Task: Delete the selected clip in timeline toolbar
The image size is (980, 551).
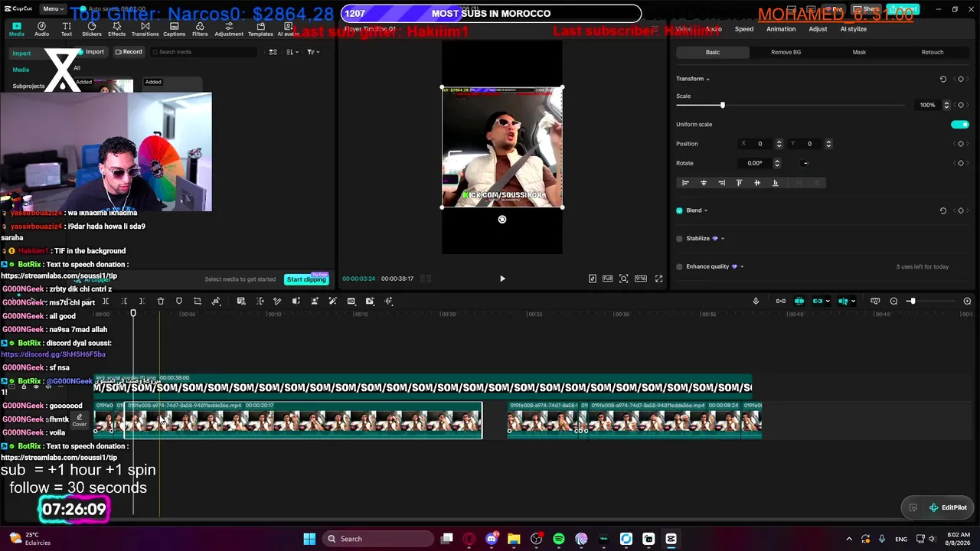Action: 161,301
